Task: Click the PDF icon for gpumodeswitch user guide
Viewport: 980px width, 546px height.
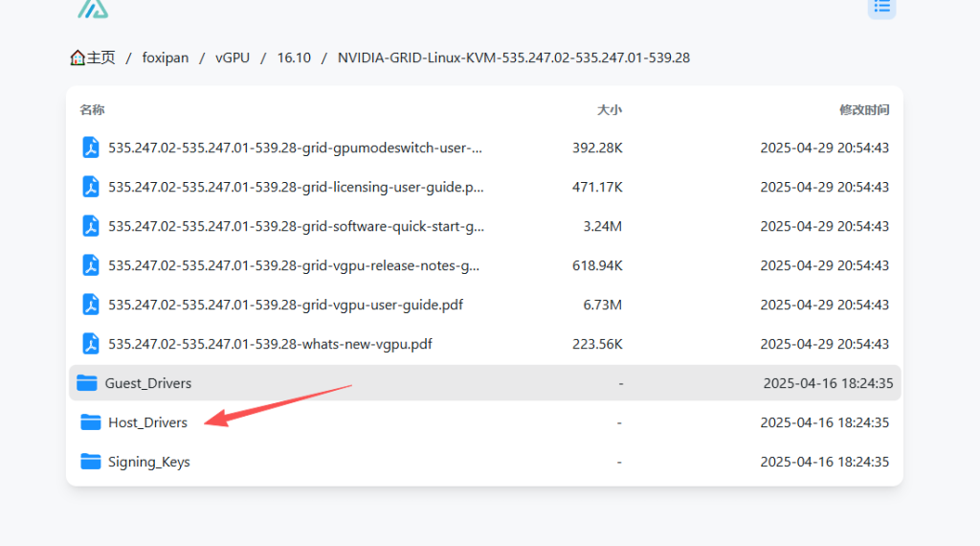Action: pyautogui.click(x=91, y=148)
